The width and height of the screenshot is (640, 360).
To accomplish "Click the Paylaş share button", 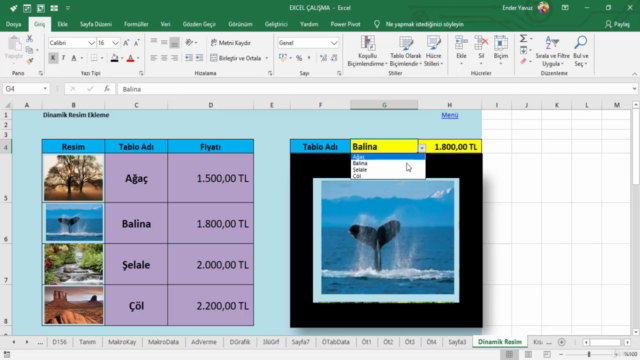I will [x=617, y=24].
